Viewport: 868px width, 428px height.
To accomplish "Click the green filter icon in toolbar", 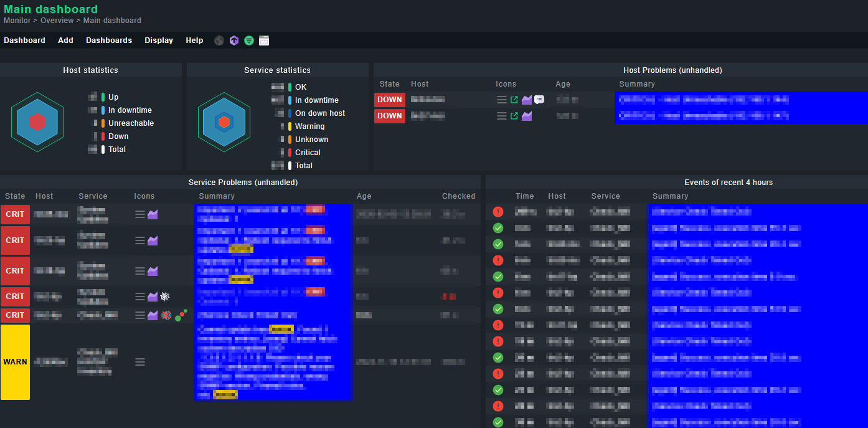I will point(249,40).
